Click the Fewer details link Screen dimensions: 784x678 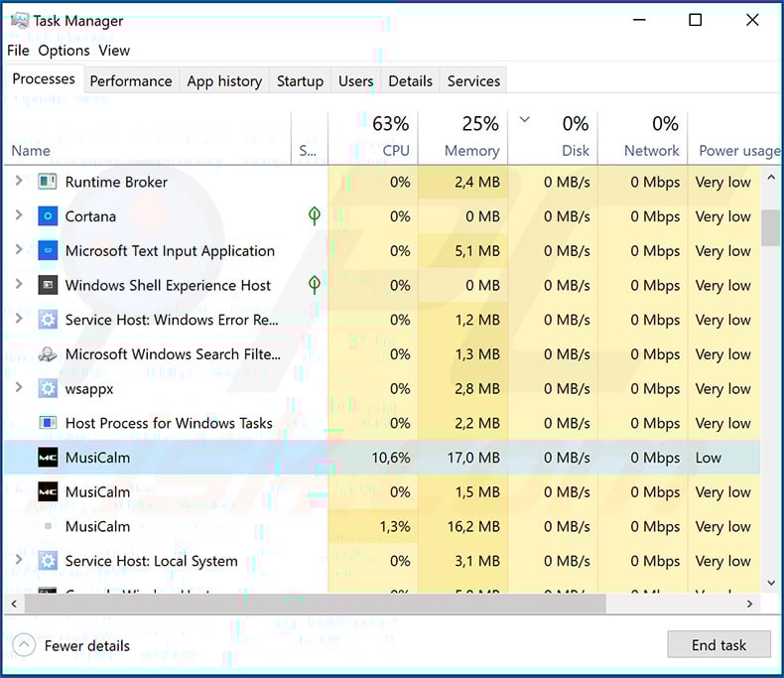(87, 645)
